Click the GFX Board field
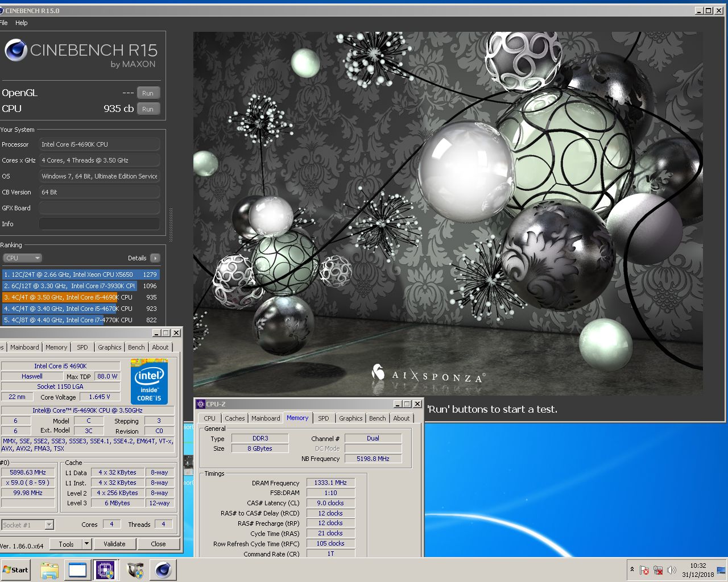This screenshot has height=582, width=728. click(x=100, y=208)
